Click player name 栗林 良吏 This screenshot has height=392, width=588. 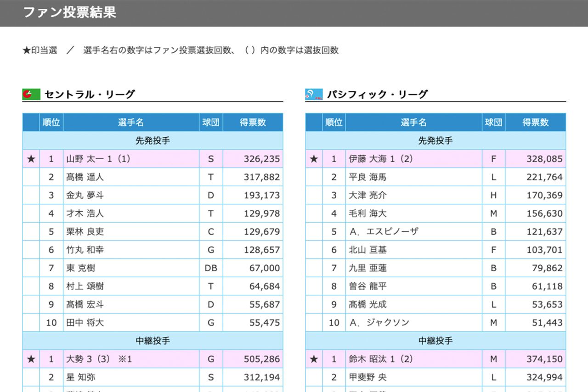point(85,231)
